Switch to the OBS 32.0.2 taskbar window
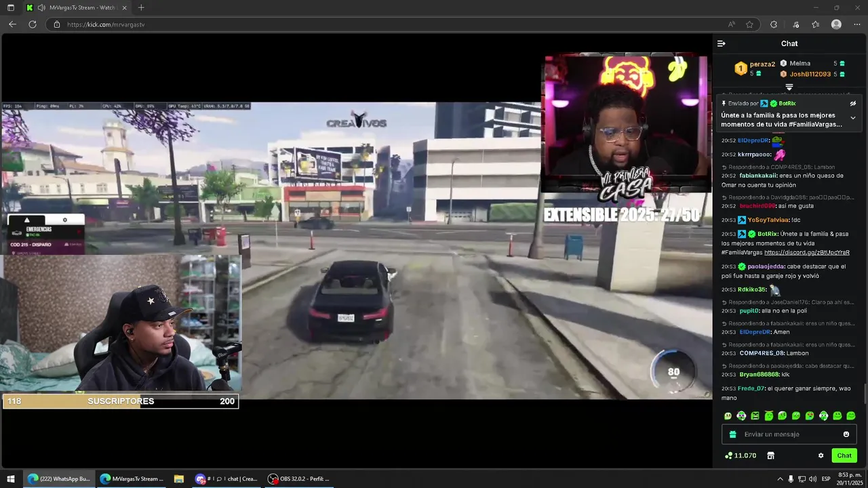 click(299, 479)
